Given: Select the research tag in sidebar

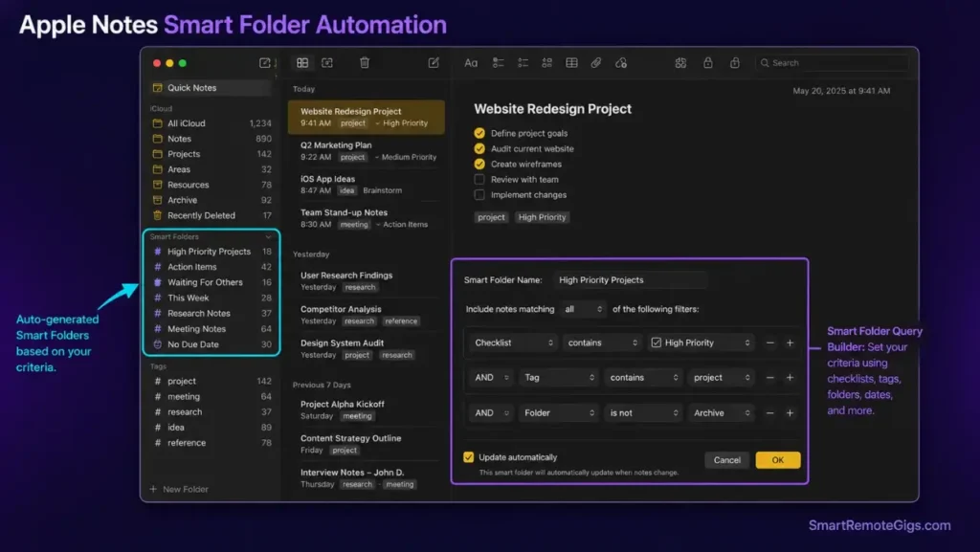Looking at the screenshot, I should pos(212,412).
